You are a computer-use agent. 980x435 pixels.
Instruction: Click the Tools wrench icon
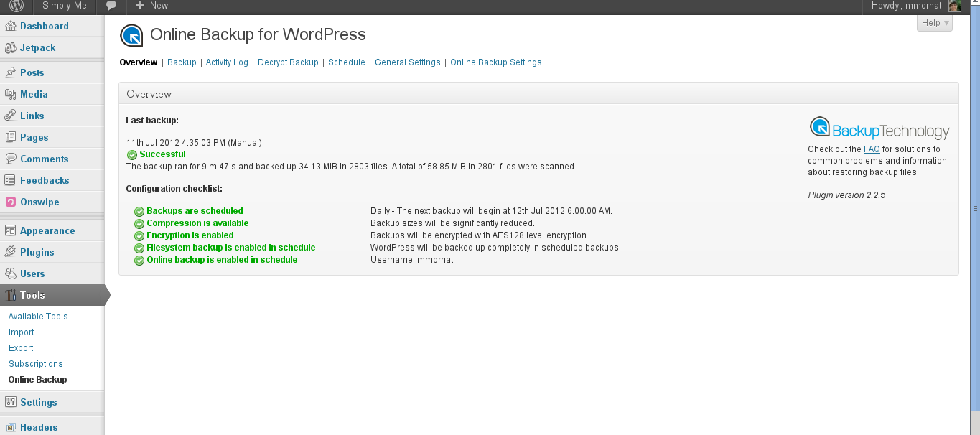tap(11, 295)
